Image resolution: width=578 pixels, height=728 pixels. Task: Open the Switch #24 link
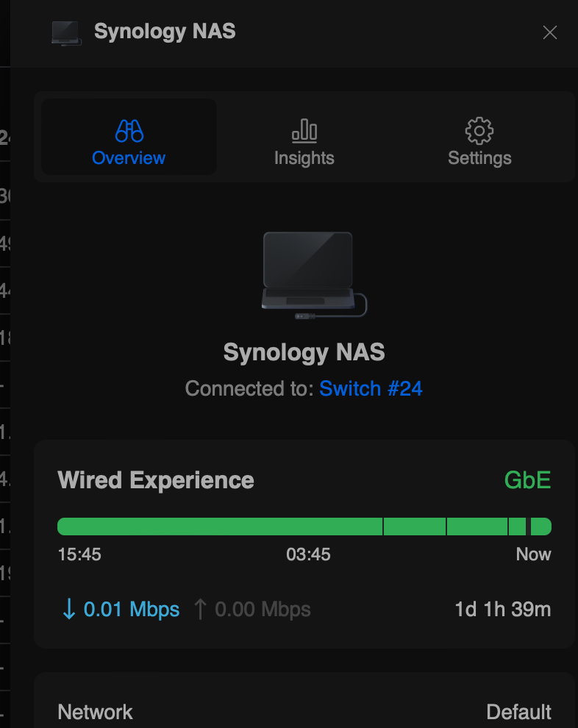pos(371,388)
